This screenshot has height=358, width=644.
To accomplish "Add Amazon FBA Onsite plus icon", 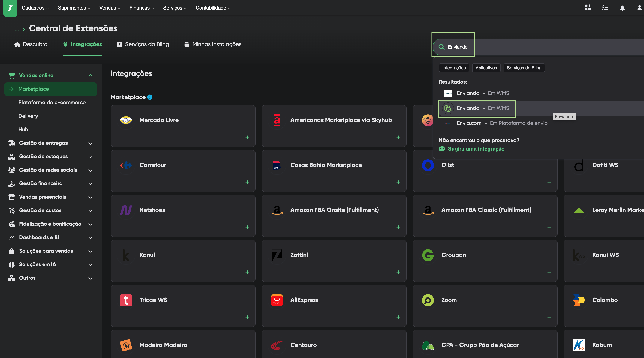I will 398,227.
